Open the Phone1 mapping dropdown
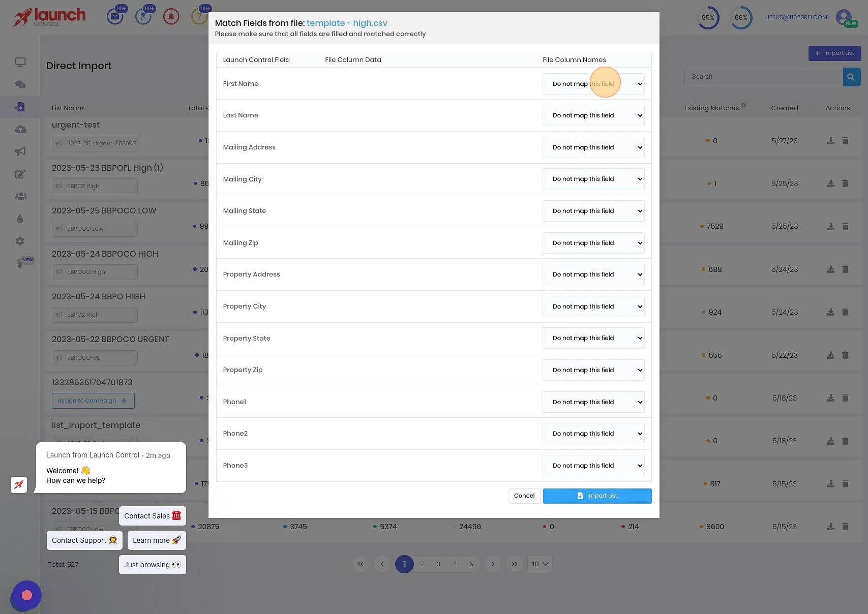The image size is (868, 614). 593,402
